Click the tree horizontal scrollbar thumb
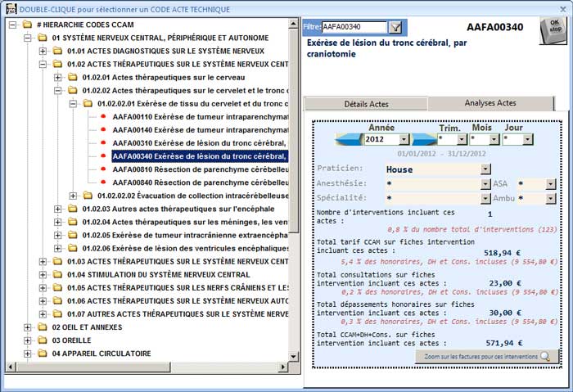The image size is (573, 392). [93, 367]
